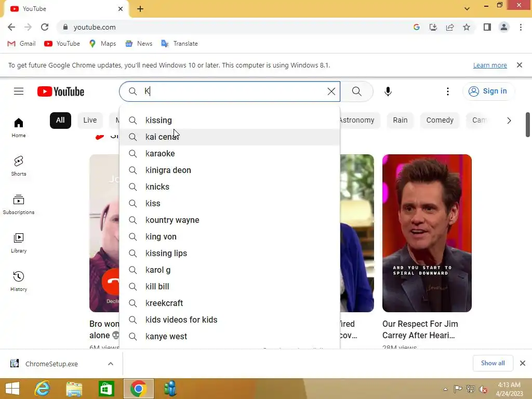Clear the search box text
This screenshot has width=532, height=399.
(x=331, y=91)
